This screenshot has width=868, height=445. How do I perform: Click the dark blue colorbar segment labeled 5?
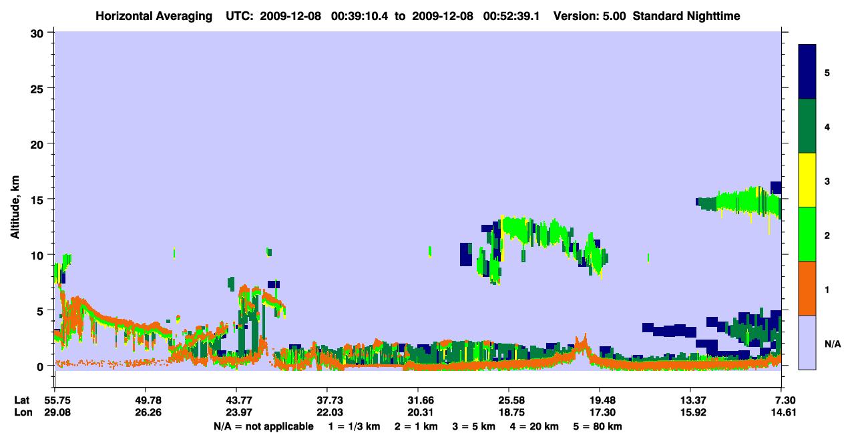(x=807, y=72)
